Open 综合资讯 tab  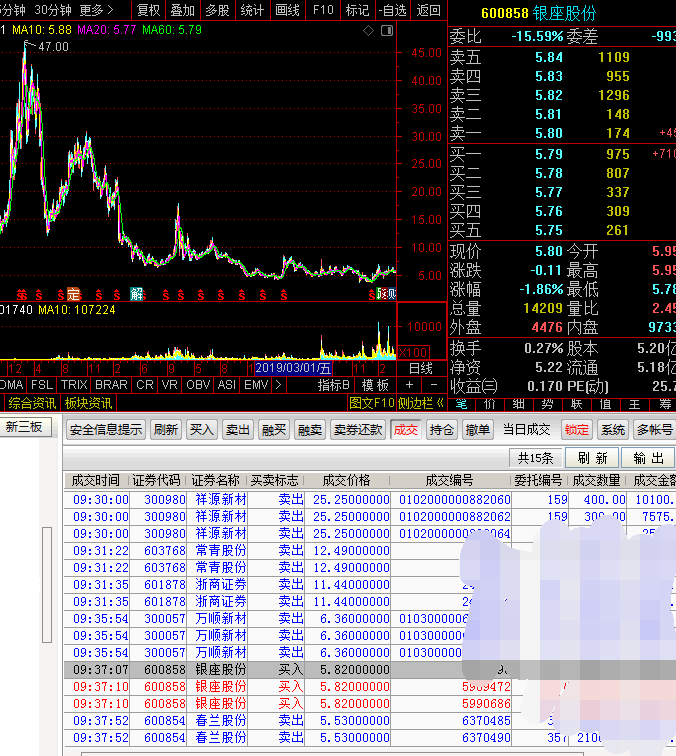click(x=32, y=403)
